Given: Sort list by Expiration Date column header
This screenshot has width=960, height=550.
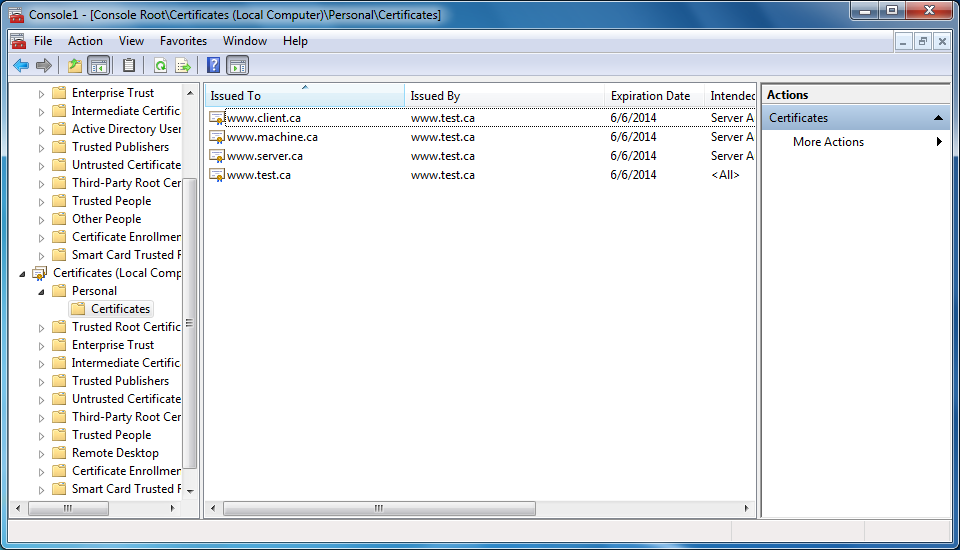Looking at the screenshot, I should pos(650,96).
